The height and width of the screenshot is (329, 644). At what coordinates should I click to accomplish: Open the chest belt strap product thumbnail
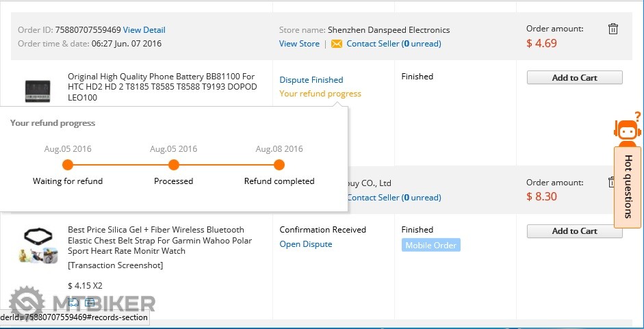[38, 245]
